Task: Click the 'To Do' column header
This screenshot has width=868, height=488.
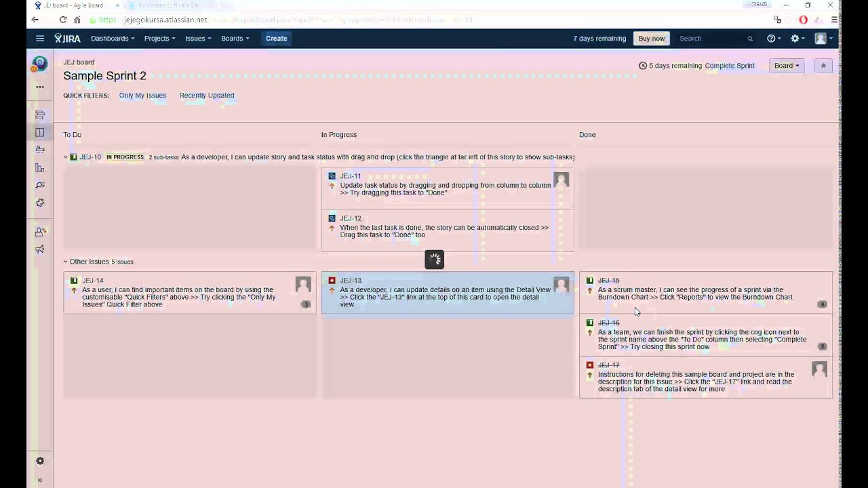Action: pos(72,135)
